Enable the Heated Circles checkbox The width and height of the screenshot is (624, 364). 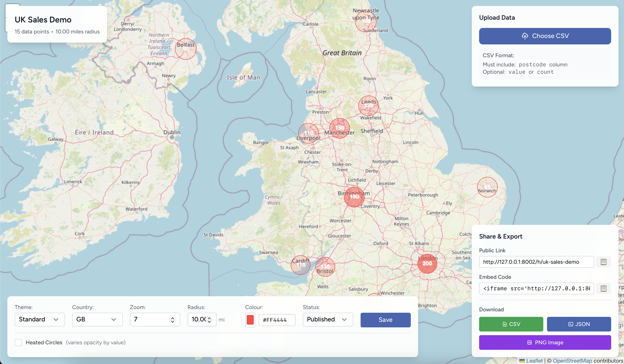[18, 342]
